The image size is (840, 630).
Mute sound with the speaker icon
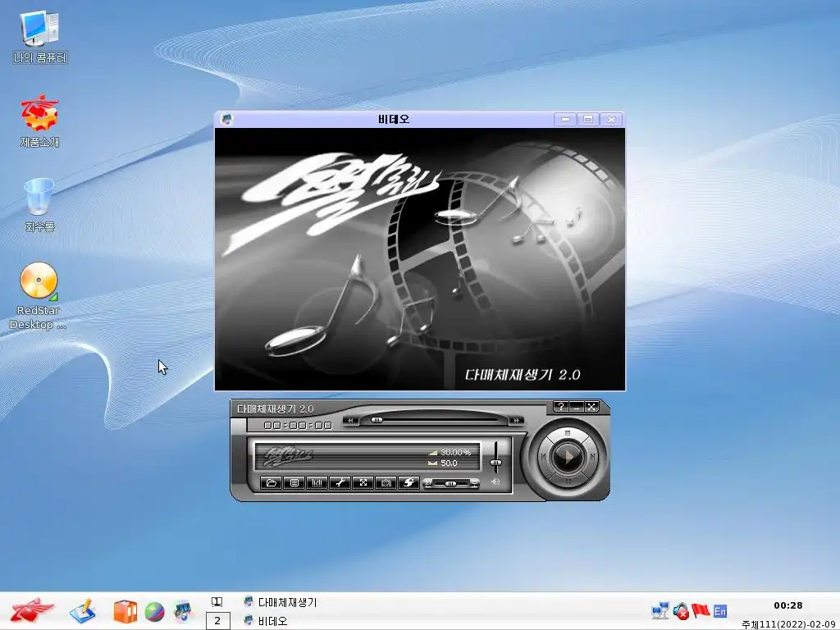coord(495,482)
